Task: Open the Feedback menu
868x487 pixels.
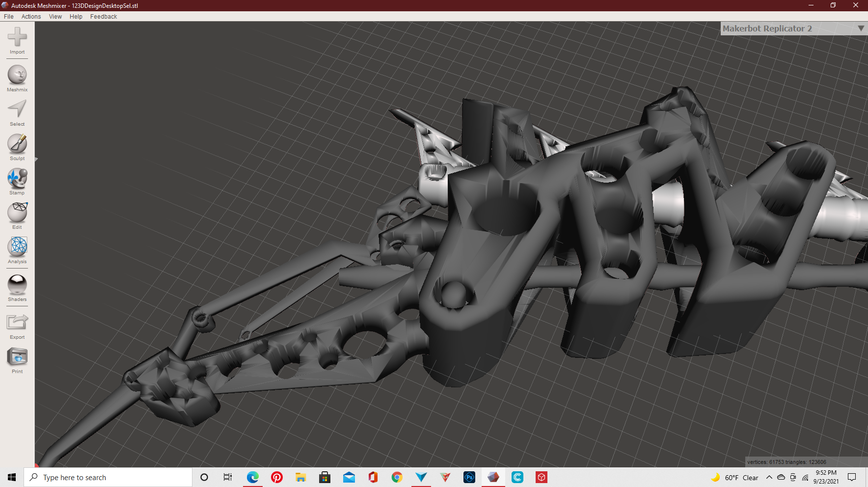Action: point(104,17)
